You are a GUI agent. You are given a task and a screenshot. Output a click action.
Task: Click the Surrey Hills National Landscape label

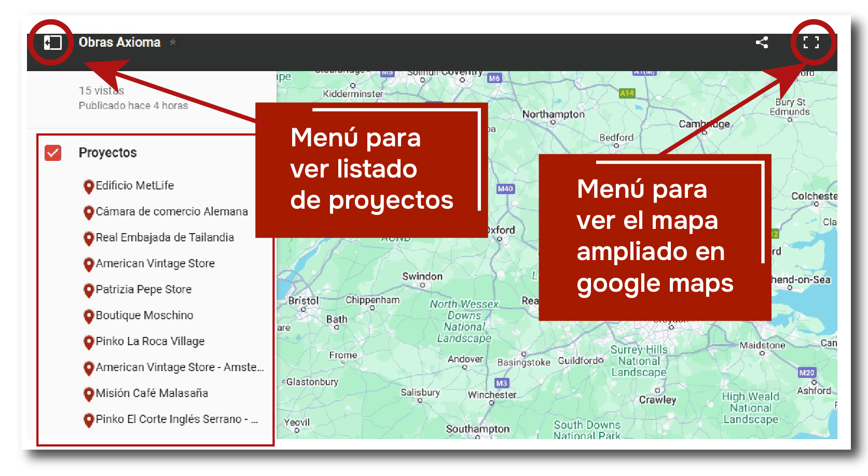(x=639, y=361)
